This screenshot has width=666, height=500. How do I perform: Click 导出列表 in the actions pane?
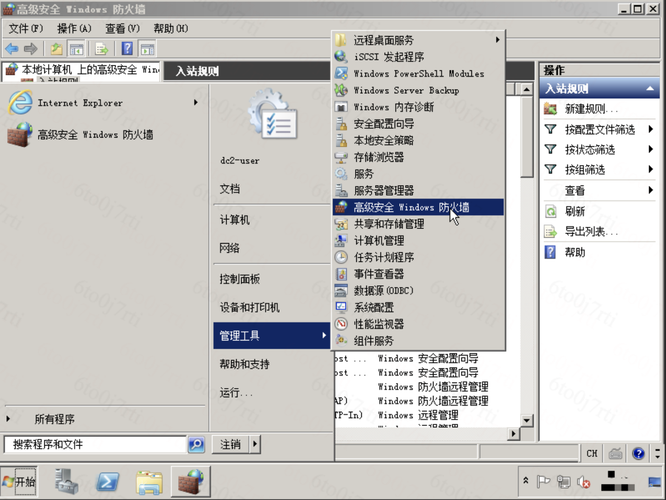click(600, 232)
